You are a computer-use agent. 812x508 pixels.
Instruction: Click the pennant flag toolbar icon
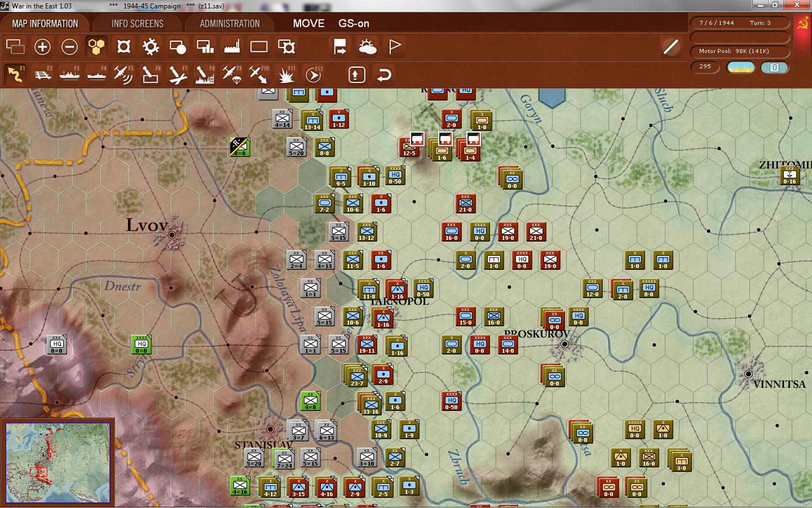click(395, 46)
